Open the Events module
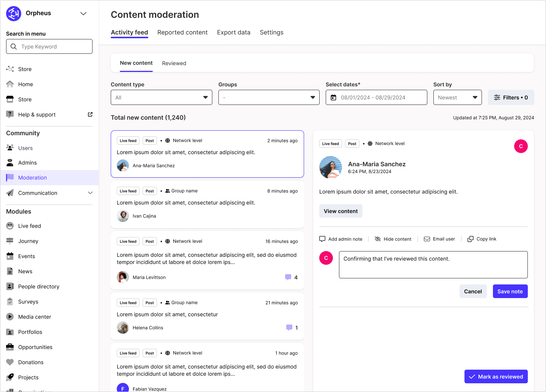 [x=26, y=256]
